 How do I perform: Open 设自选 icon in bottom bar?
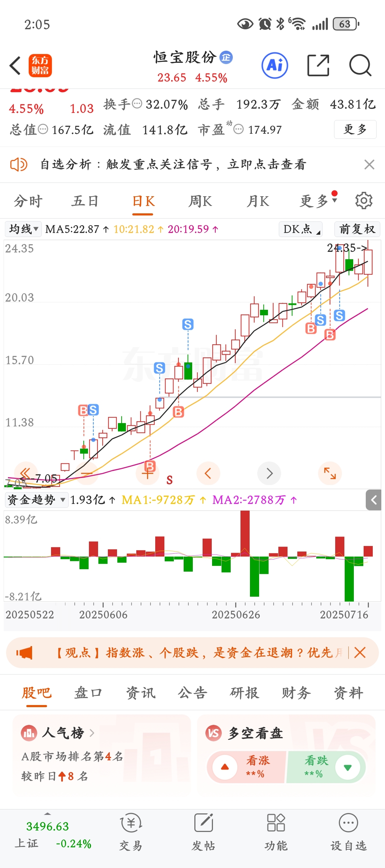[x=348, y=823]
